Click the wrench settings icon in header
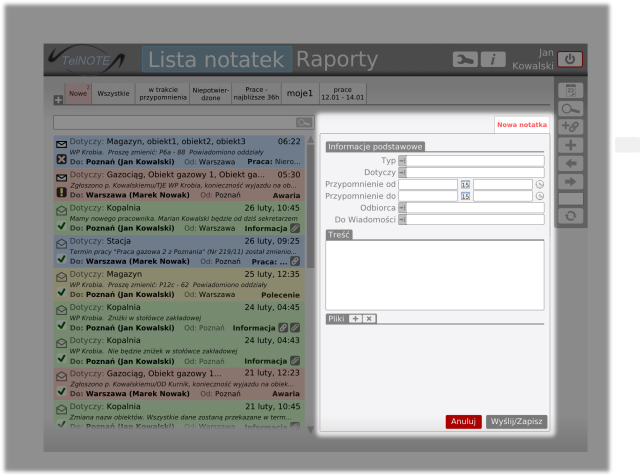 465,60
